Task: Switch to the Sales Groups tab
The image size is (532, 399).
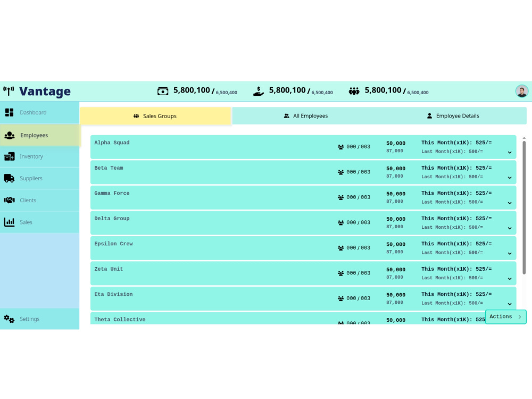Action: [x=156, y=116]
